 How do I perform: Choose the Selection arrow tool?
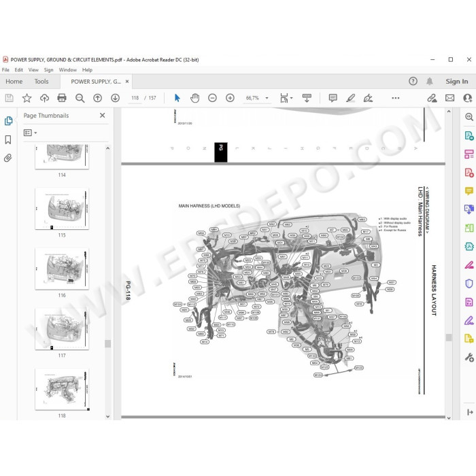(x=177, y=98)
